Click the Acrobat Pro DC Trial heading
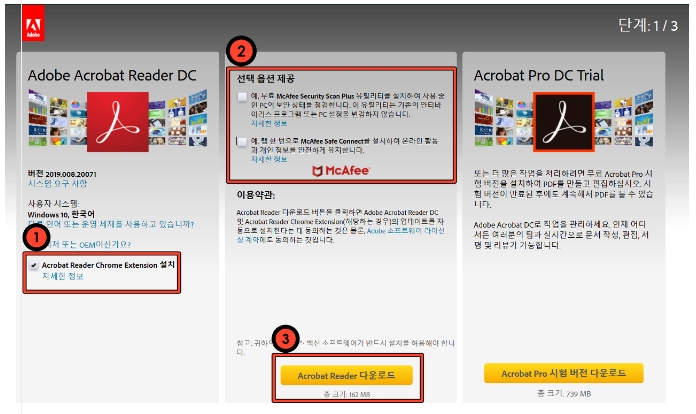The height and width of the screenshot is (414, 696). pos(539,75)
